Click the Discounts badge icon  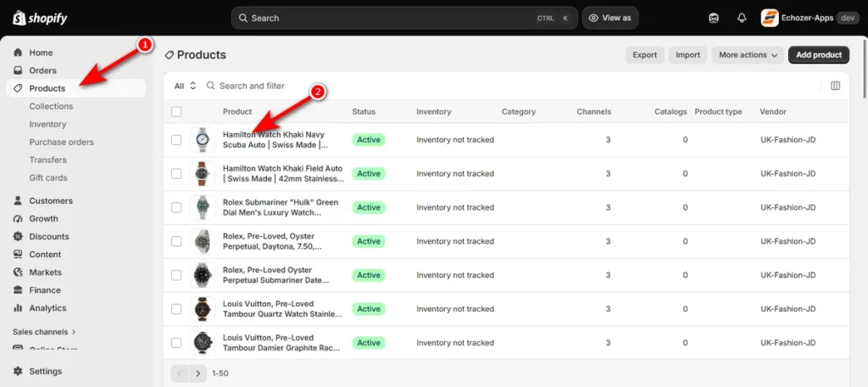pos(19,236)
